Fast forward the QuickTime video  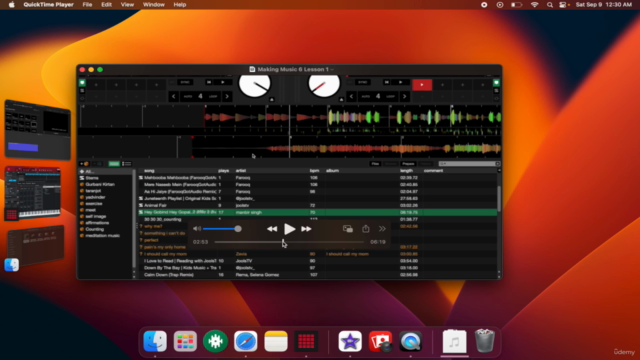(x=307, y=229)
